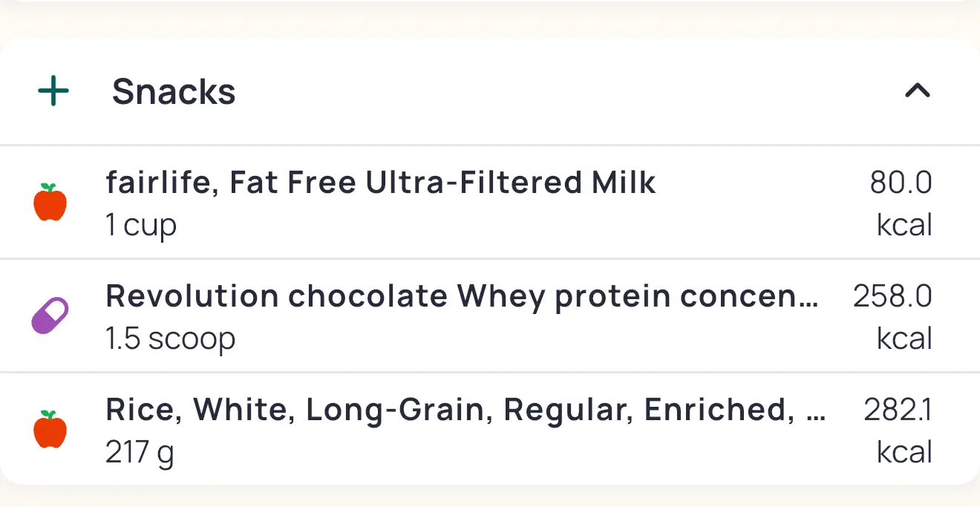Click the apple icon beside Rice entry
980x507 pixels.
click(x=50, y=430)
